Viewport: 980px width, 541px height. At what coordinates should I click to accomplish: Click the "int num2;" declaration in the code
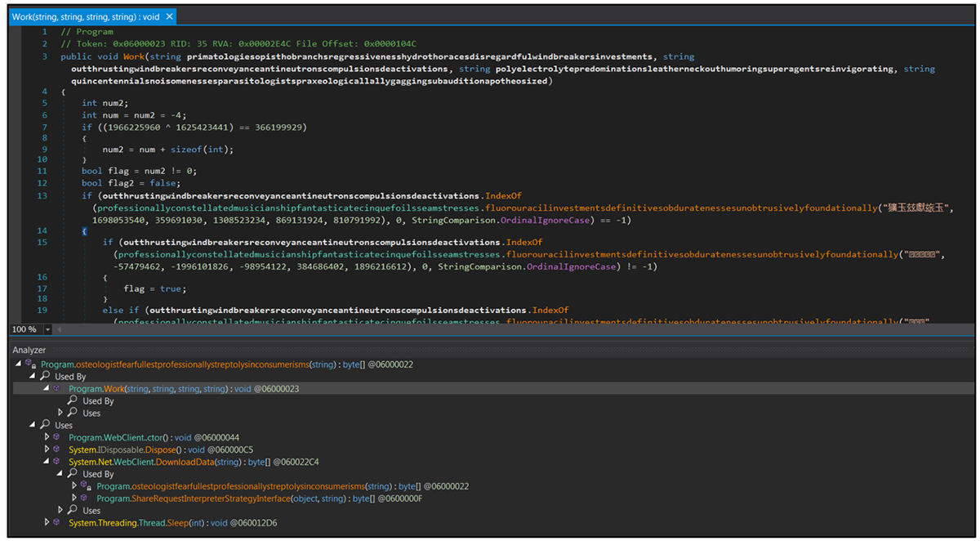105,103
